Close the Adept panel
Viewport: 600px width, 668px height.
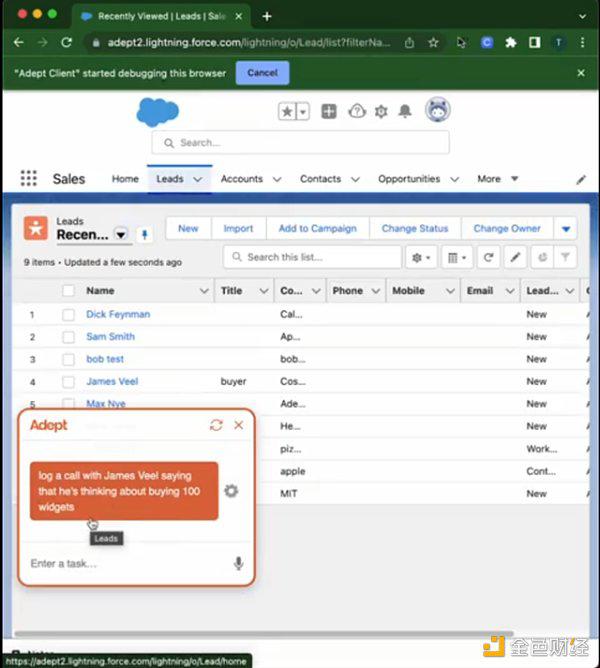[239, 425]
